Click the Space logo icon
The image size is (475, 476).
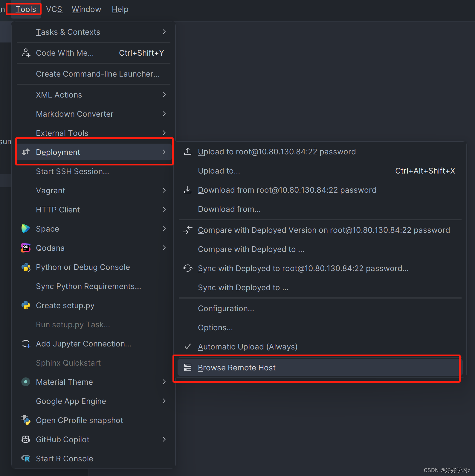pos(26,229)
